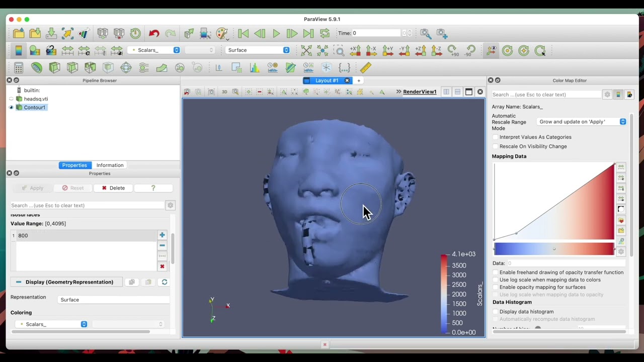This screenshot has width=644, height=362.
Task: Switch to the Properties tab
Action: pyautogui.click(x=74, y=165)
